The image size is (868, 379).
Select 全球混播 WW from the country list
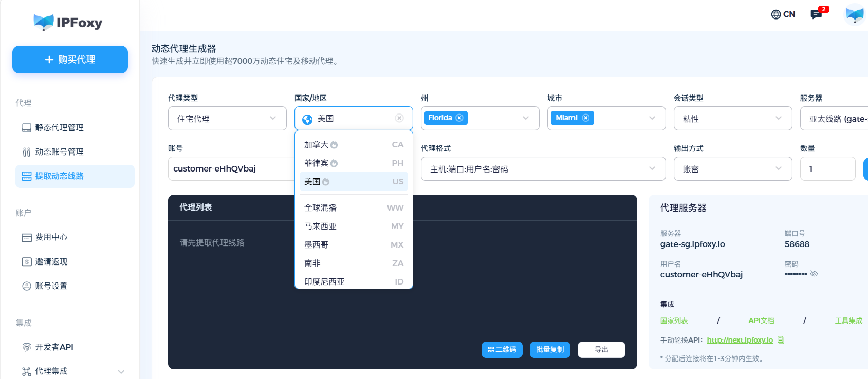click(354, 208)
